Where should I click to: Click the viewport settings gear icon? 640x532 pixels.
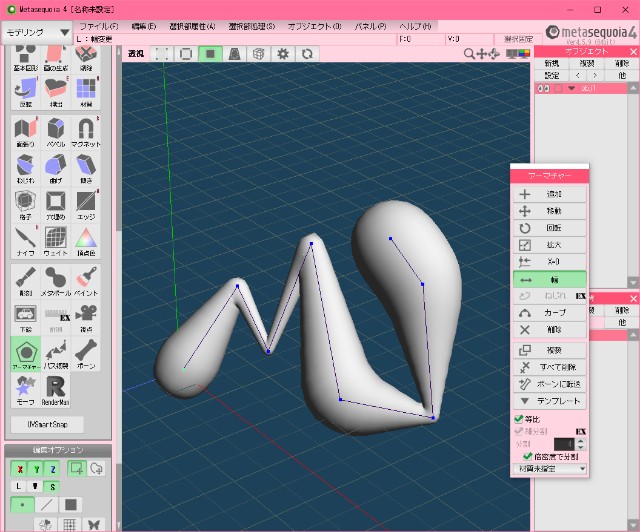[282, 53]
